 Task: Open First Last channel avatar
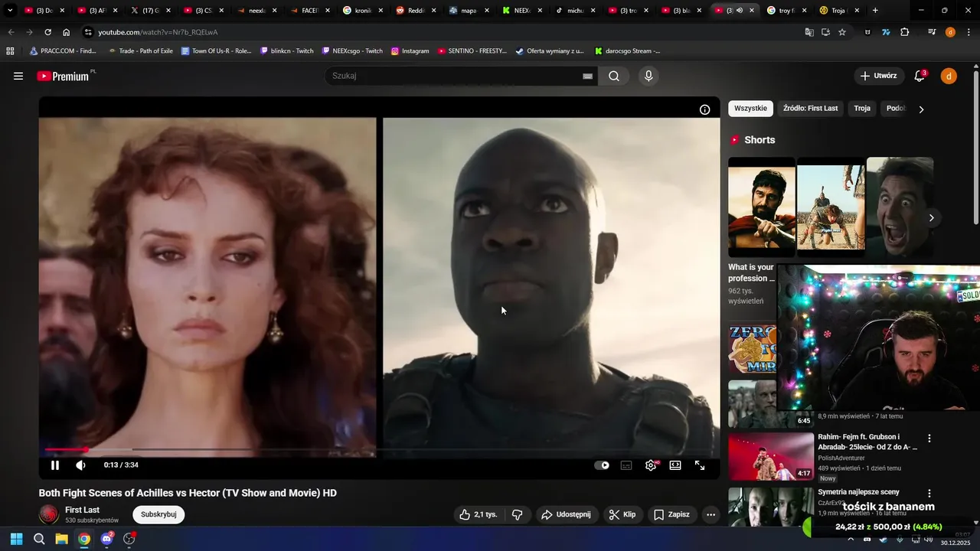pyautogui.click(x=49, y=514)
